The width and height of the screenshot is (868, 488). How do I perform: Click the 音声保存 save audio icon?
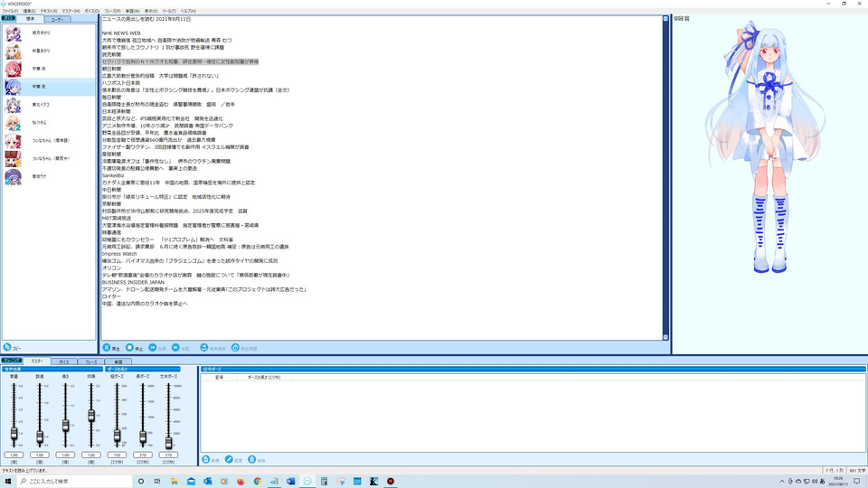tap(203, 347)
